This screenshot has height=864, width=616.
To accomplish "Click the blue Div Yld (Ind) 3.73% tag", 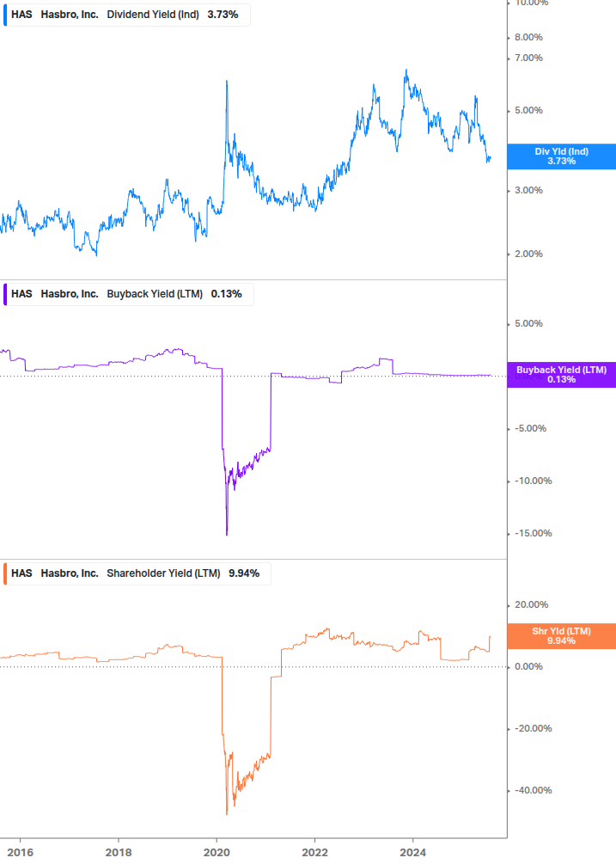I will tap(562, 156).
